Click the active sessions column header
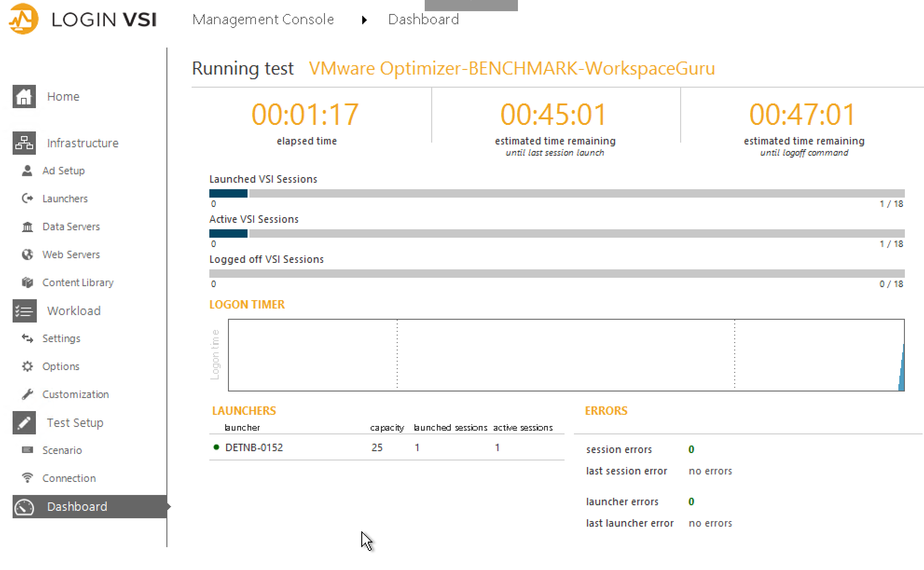This screenshot has height=570, width=924. [x=523, y=427]
